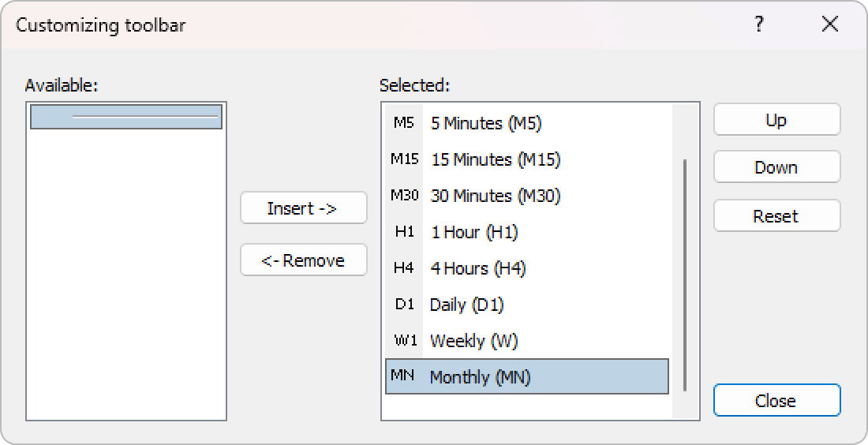Select the Monthly (MN) entry
The width and height of the screenshot is (868, 445).
pos(527,376)
